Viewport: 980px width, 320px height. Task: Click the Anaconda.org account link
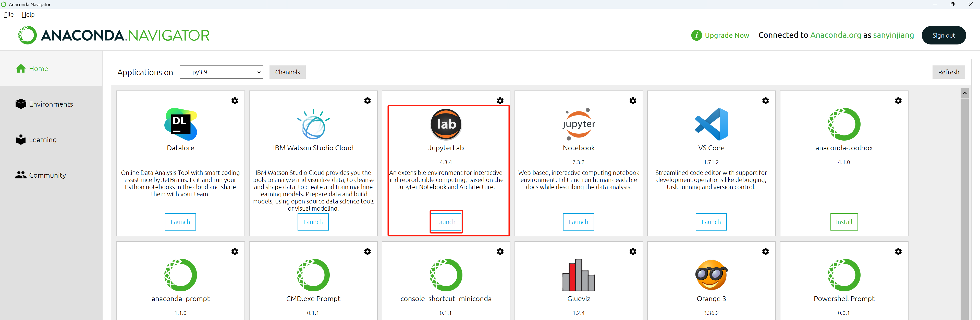836,35
